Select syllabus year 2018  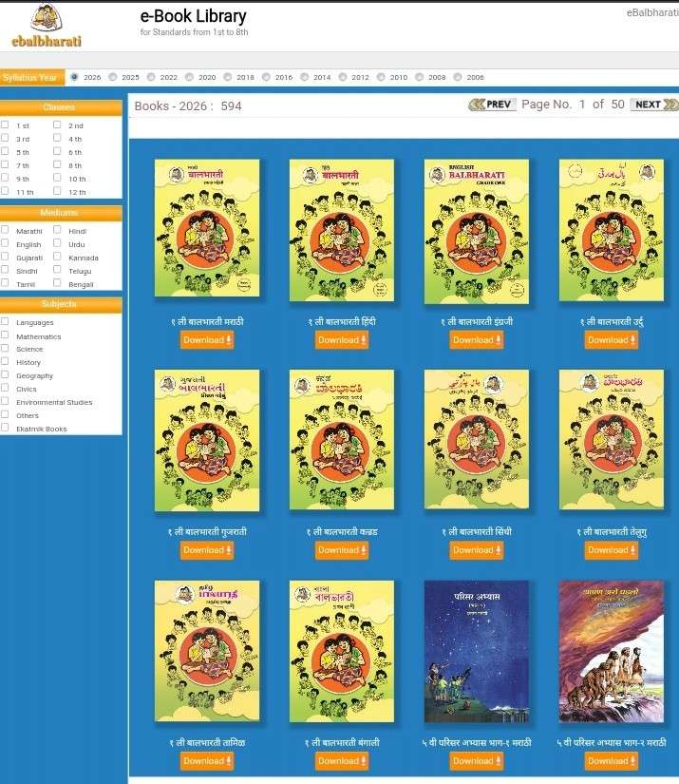227,77
